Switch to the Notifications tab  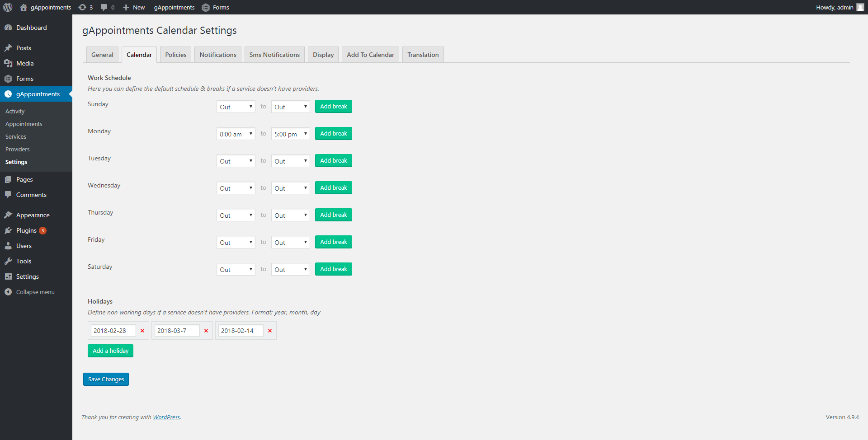point(218,55)
